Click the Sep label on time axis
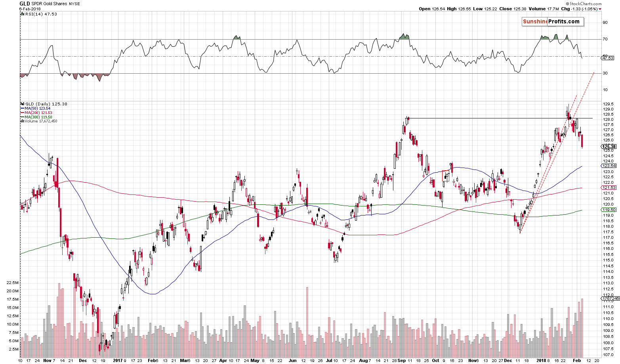620x364 pixels. (402, 361)
